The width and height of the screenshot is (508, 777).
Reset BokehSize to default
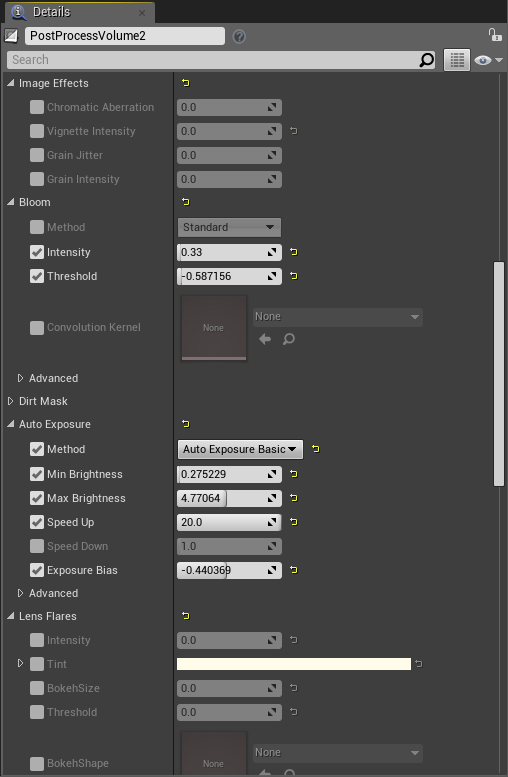click(293, 688)
